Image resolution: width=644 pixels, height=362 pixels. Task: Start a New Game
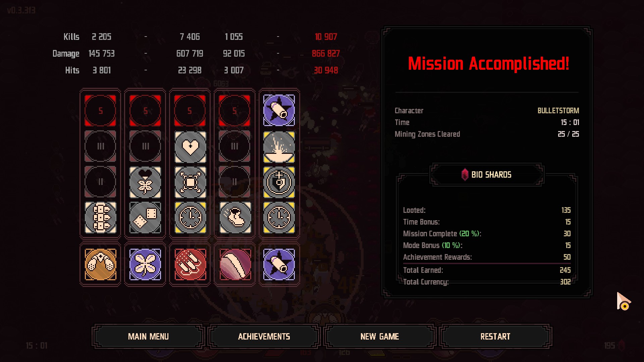[x=380, y=336]
